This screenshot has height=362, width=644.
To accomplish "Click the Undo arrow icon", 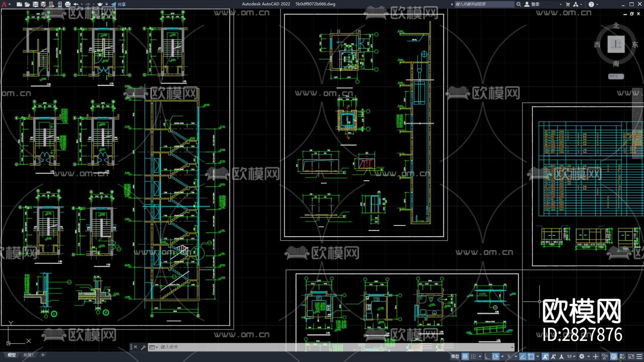I will point(76,4).
